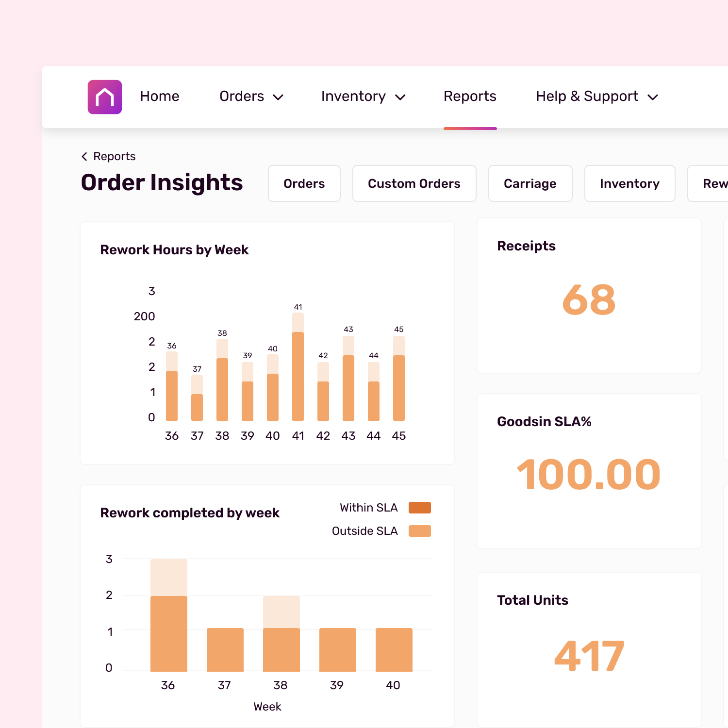Expand the Help & Support dropdown
728x728 pixels.
click(597, 96)
